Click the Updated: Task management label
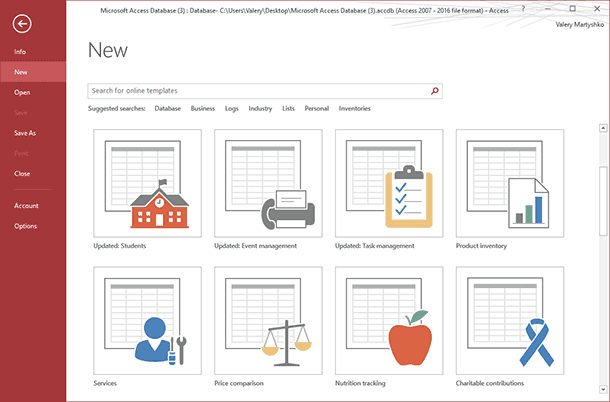The image size is (610, 402). 375,246
